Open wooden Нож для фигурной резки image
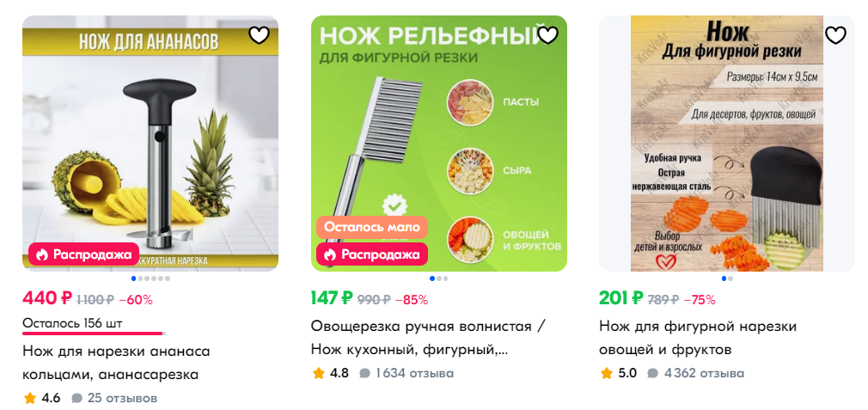 point(727,144)
